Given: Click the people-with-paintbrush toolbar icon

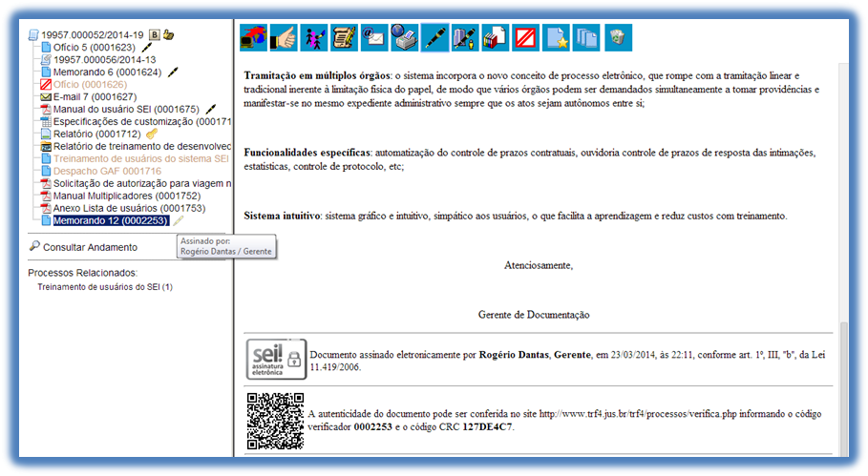Looking at the screenshot, I should (314, 37).
